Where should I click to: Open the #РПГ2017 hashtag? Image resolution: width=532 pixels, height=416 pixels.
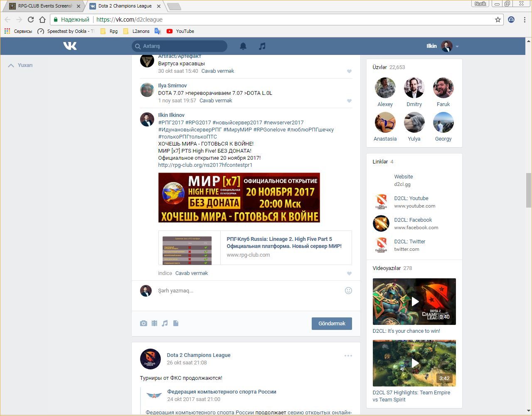(171, 123)
